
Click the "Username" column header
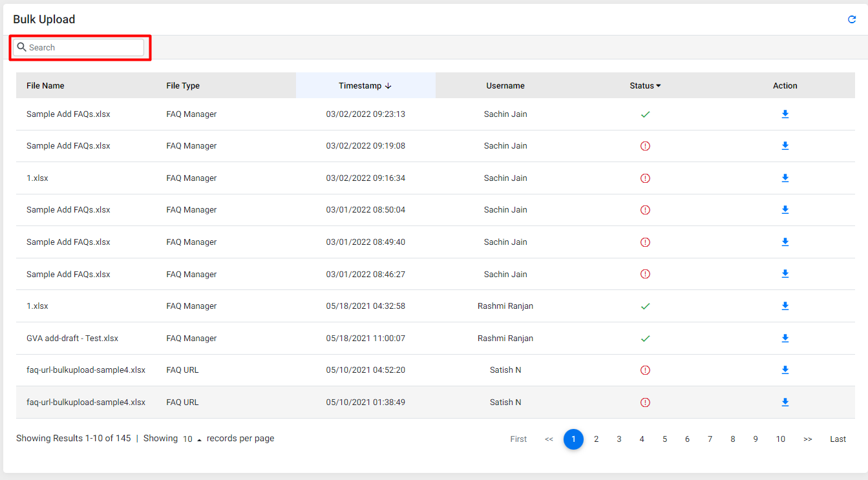[x=505, y=86]
